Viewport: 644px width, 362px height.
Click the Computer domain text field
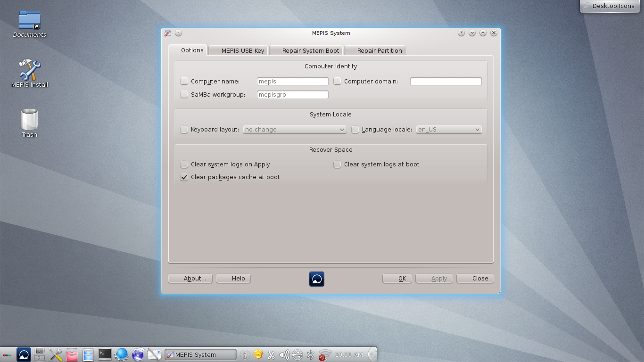pos(446,82)
